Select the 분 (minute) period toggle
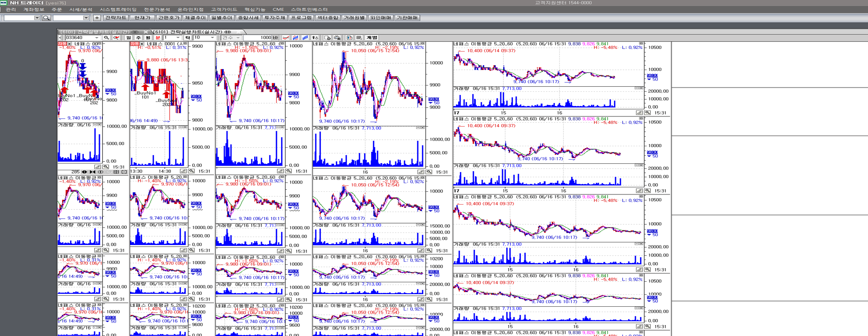 tap(158, 37)
